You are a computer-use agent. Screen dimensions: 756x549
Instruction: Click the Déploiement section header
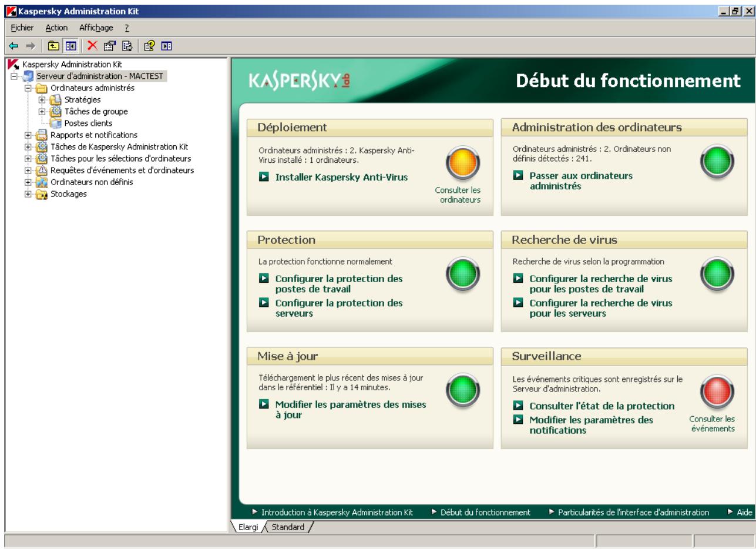tap(369, 128)
